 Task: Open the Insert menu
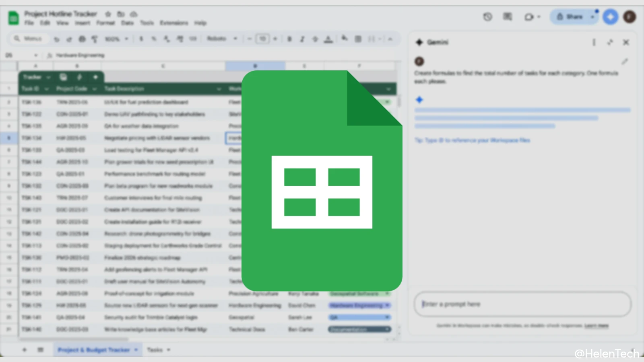pos(83,23)
